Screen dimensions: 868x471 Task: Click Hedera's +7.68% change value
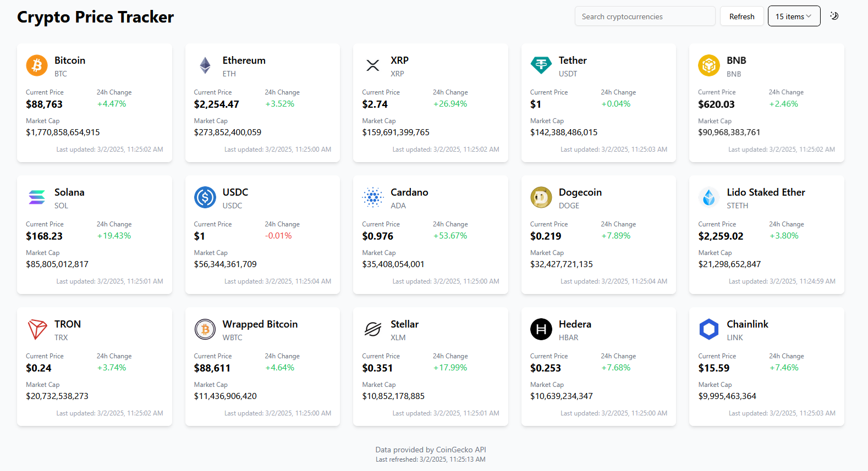pos(616,368)
